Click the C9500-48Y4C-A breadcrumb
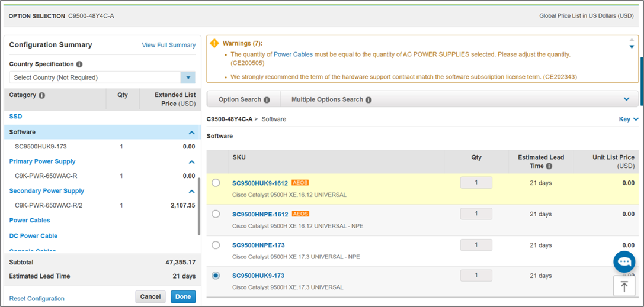Screen dimensions: 644x307 [x=229, y=119]
